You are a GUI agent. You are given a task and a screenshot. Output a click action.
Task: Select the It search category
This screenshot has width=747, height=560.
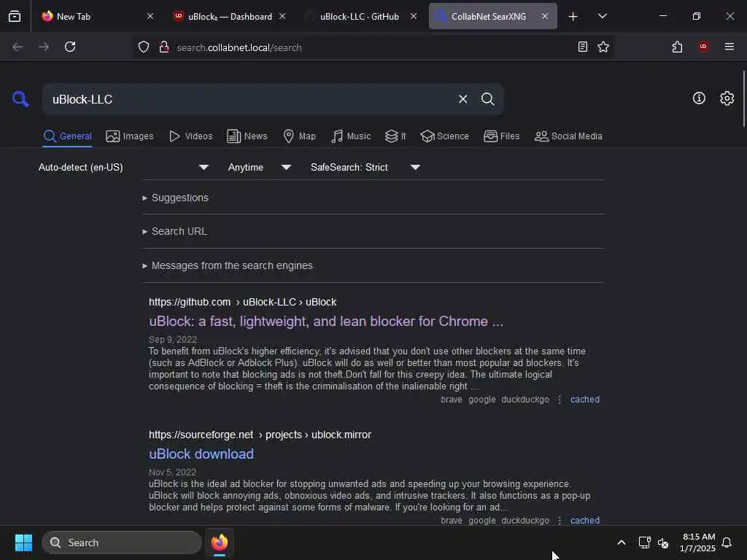coord(395,136)
